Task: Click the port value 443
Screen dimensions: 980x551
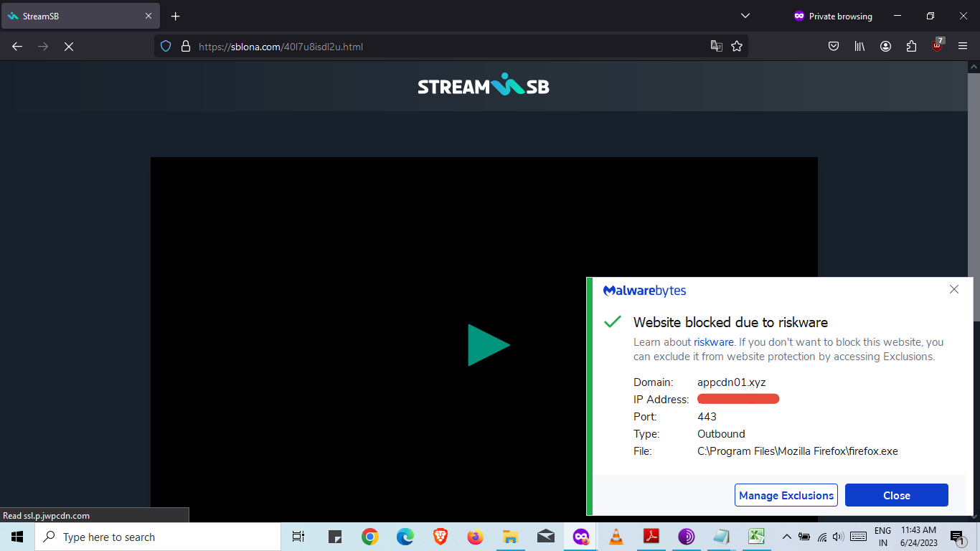Action: pyautogui.click(x=707, y=417)
